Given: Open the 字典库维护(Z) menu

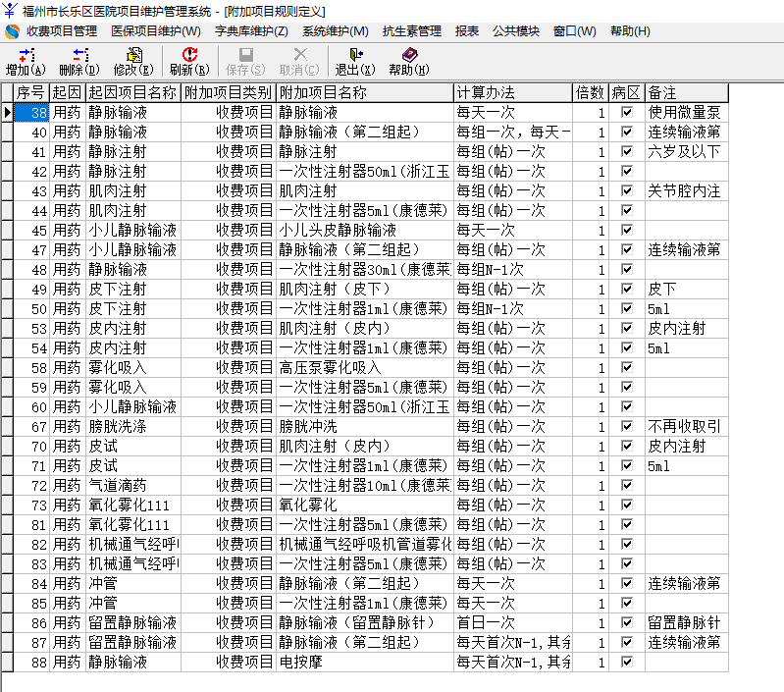Looking at the screenshot, I should [251, 31].
